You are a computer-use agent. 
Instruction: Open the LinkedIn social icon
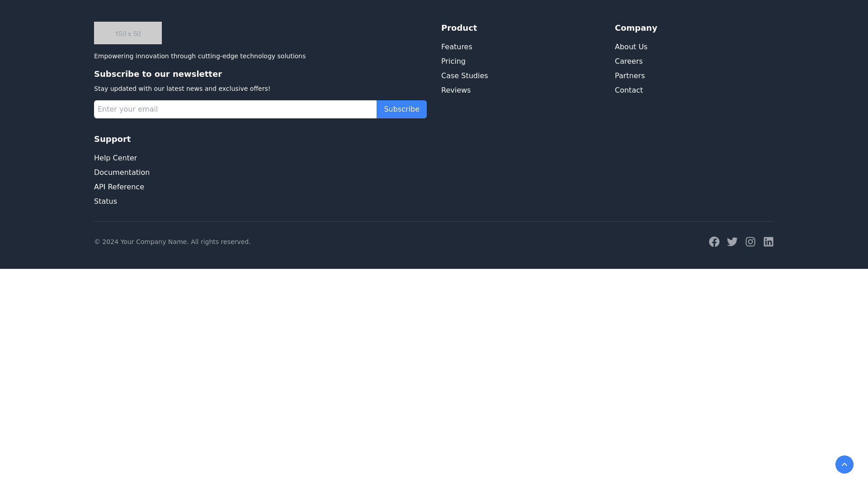click(x=769, y=242)
